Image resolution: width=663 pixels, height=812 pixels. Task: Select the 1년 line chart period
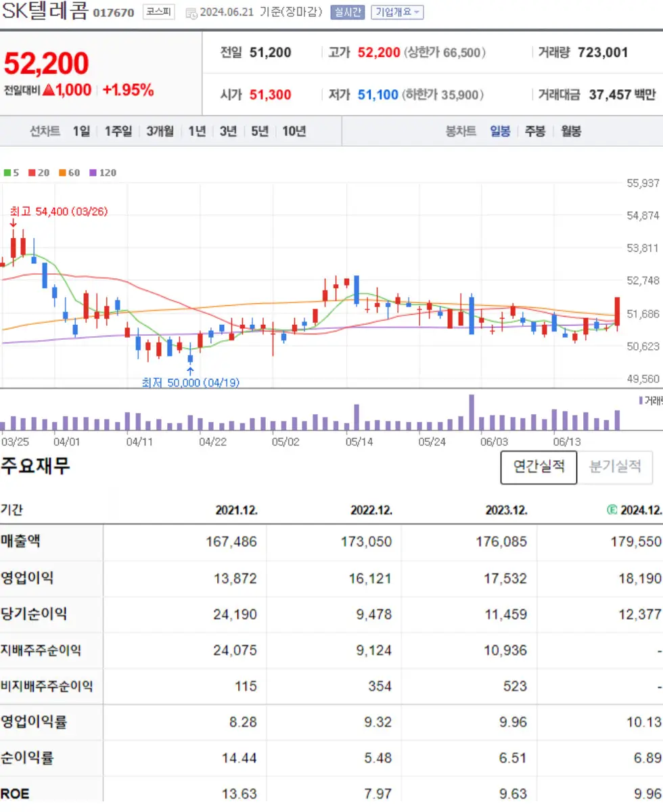197,131
